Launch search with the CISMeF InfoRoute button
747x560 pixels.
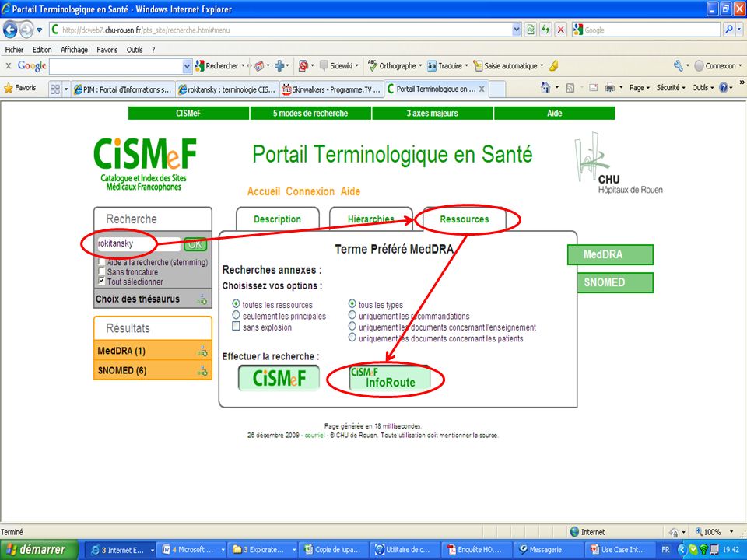point(390,378)
